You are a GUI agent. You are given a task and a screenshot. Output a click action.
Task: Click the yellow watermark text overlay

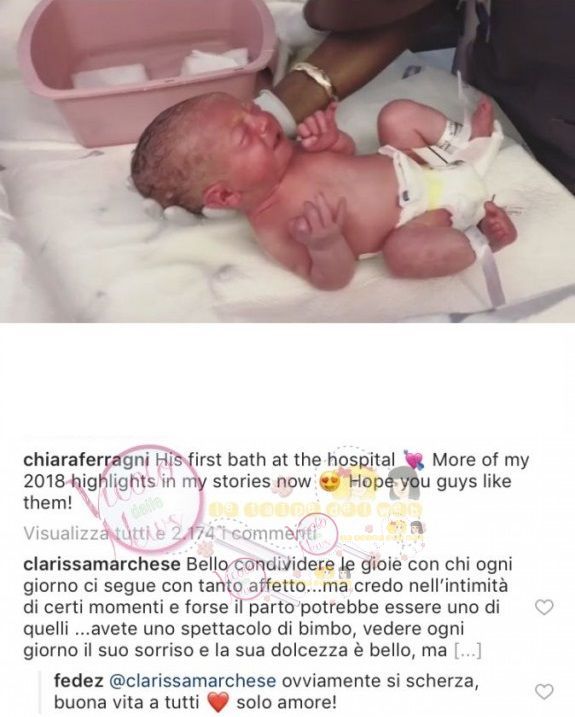(316, 509)
